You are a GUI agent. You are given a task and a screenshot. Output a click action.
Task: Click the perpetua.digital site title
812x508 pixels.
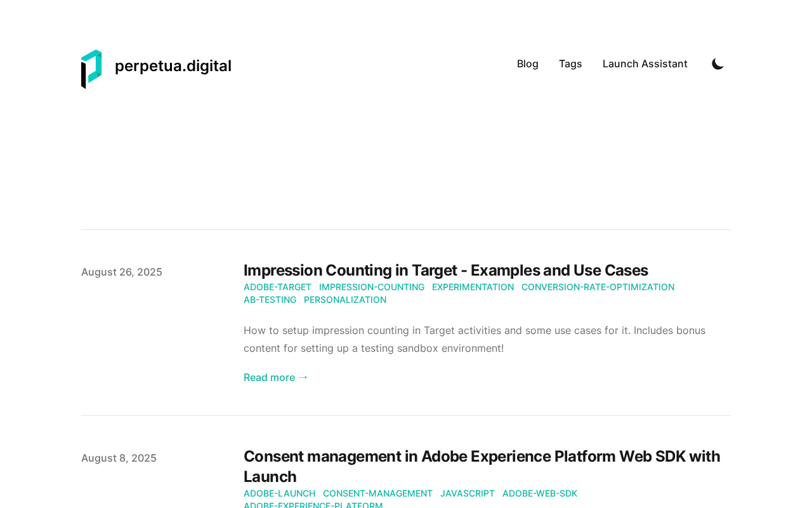pos(173,66)
